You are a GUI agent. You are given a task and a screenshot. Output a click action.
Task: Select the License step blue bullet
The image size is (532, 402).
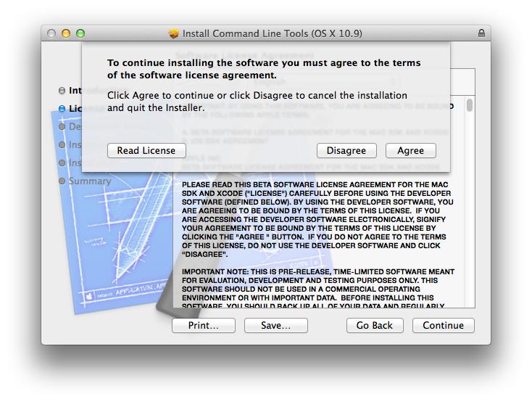(62, 108)
